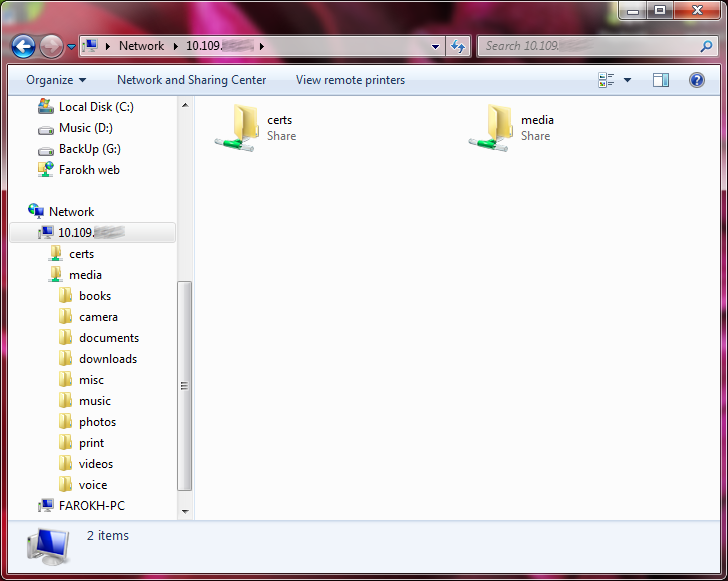Open Help with the question mark icon

(x=696, y=80)
